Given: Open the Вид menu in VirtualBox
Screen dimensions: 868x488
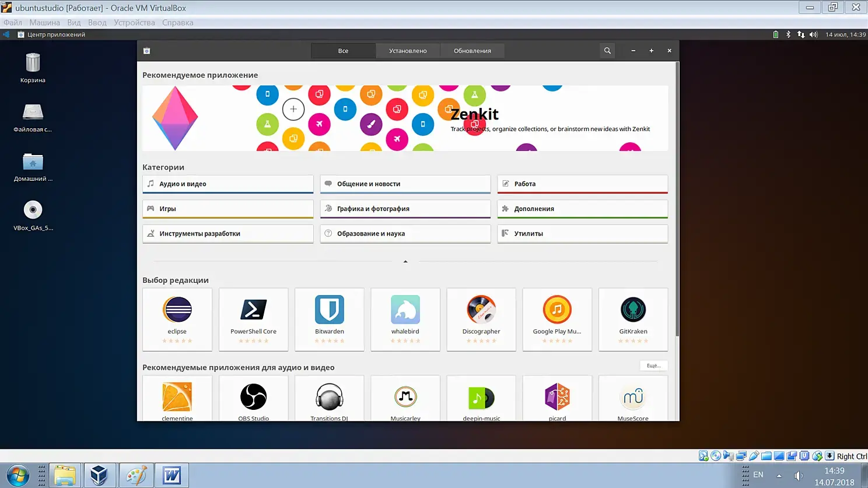Looking at the screenshot, I should [74, 23].
